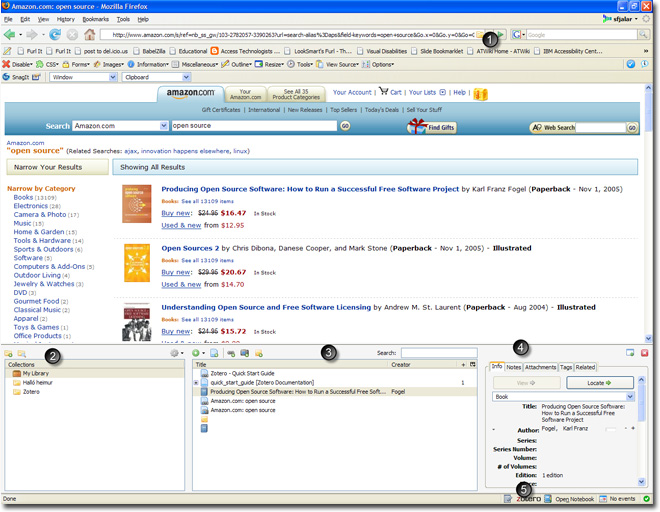Switch to the Related tab
The image size is (660, 512).
(x=585, y=367)
